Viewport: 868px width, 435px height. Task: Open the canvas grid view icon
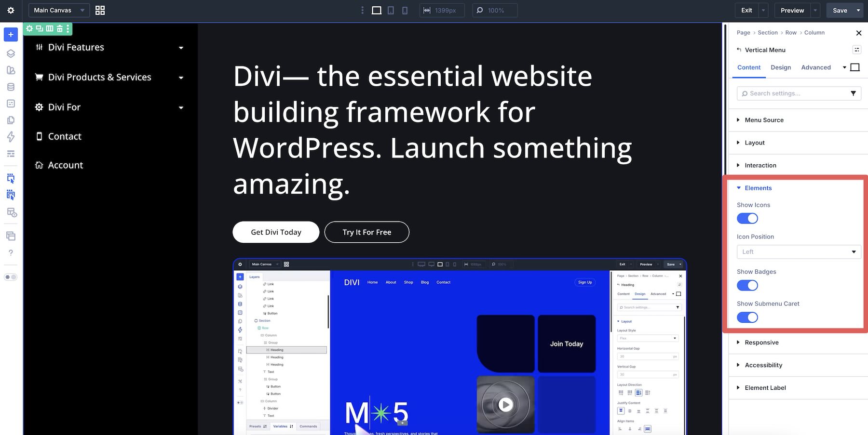pos(100,10)
